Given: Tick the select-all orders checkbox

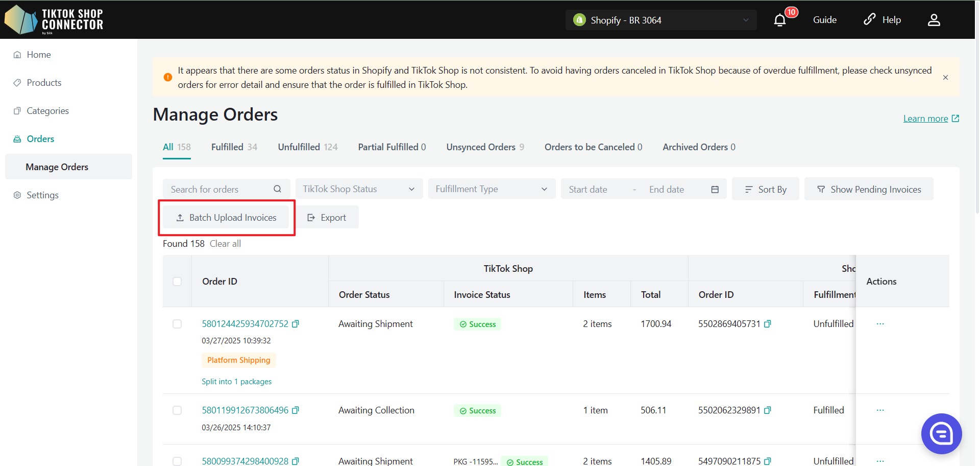Looking at the screenshot, I should tap(177, 282).
